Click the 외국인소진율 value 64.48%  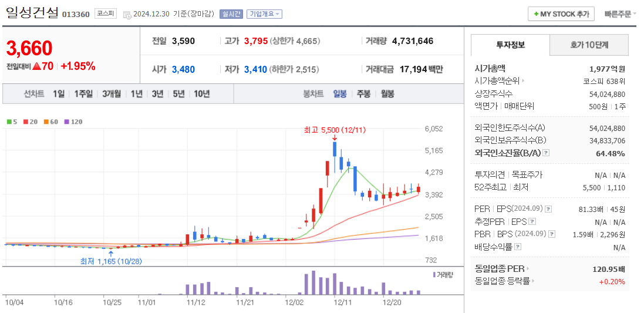tap(611, 153)
